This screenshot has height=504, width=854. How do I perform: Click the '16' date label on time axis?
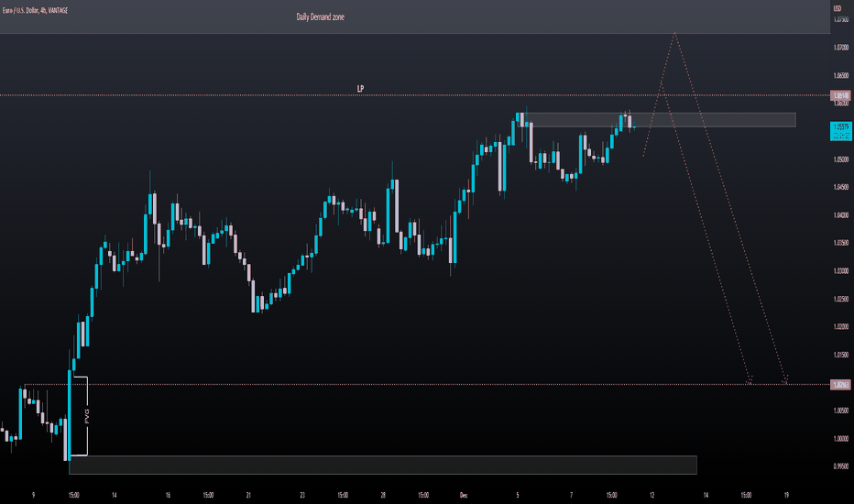point(168,495)
